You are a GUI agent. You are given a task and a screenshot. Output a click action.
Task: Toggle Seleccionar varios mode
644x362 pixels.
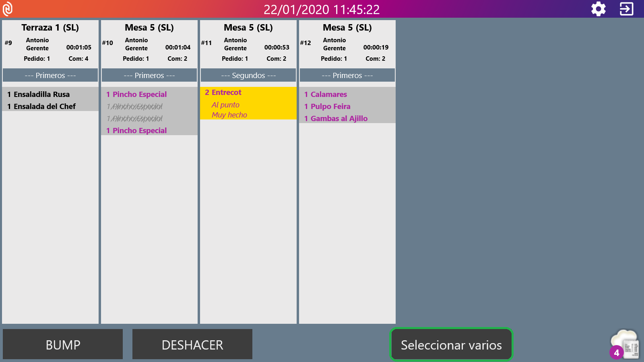point(451,345)
